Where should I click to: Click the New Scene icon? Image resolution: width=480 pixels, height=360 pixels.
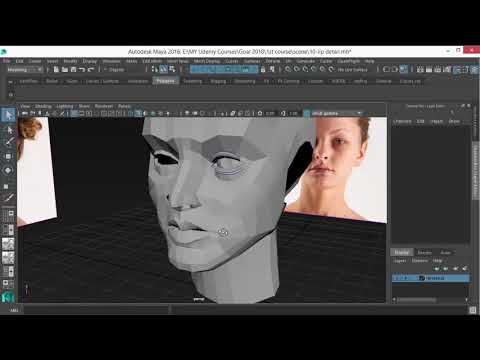(x=56, y=69)
